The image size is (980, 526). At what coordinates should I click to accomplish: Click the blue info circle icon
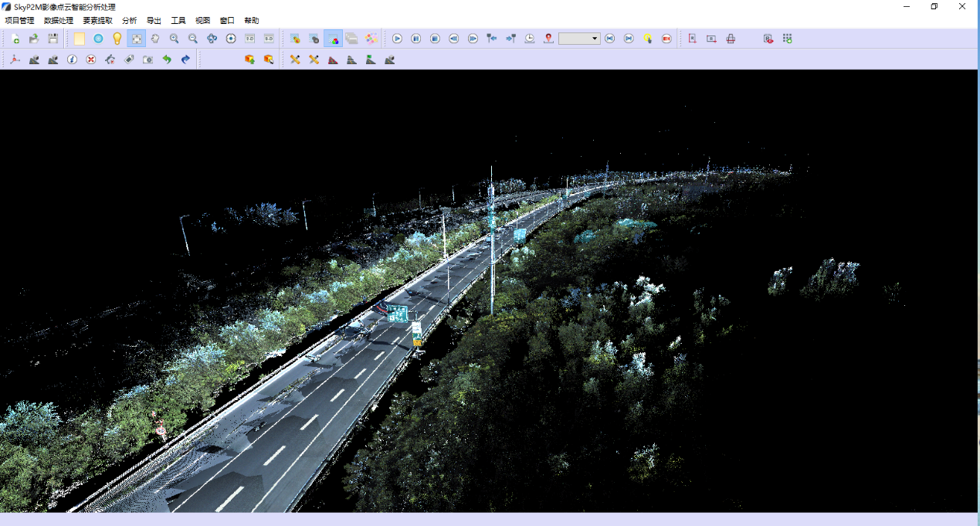[x=72, y=59]
